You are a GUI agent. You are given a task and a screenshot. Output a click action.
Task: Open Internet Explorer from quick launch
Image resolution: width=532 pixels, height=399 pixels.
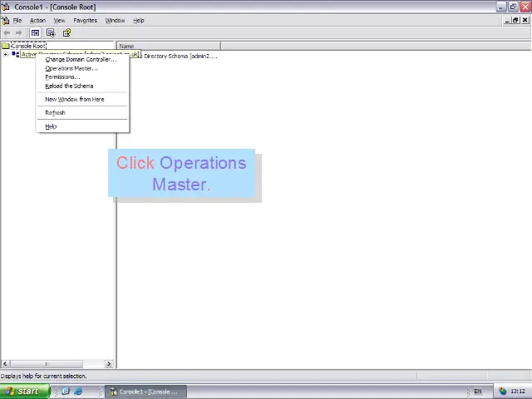78,392
